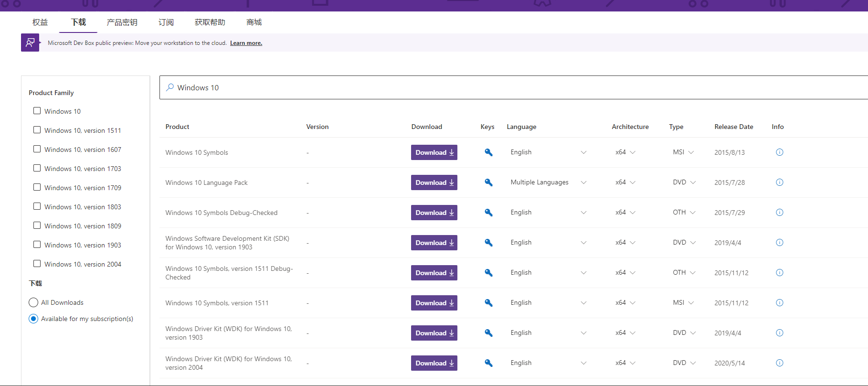
Task: Check the Windows 10 product family box
Action: click(x=37, y=111)
